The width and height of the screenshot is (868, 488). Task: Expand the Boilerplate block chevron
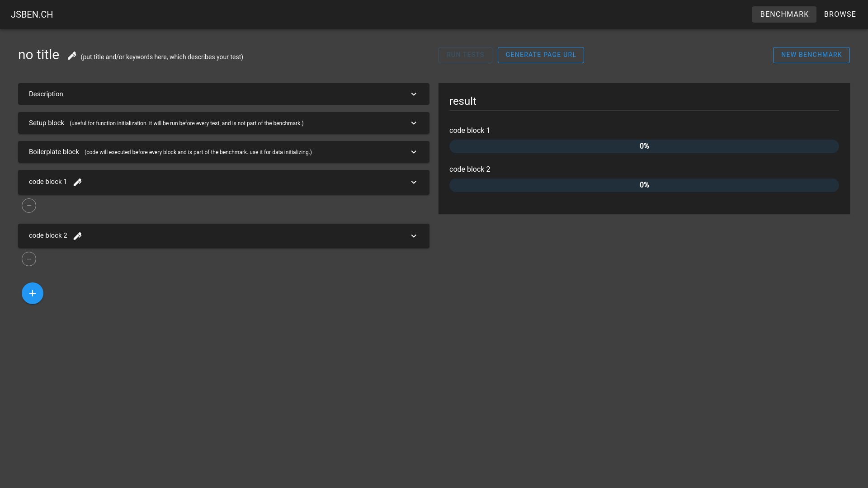coord(414,152)
